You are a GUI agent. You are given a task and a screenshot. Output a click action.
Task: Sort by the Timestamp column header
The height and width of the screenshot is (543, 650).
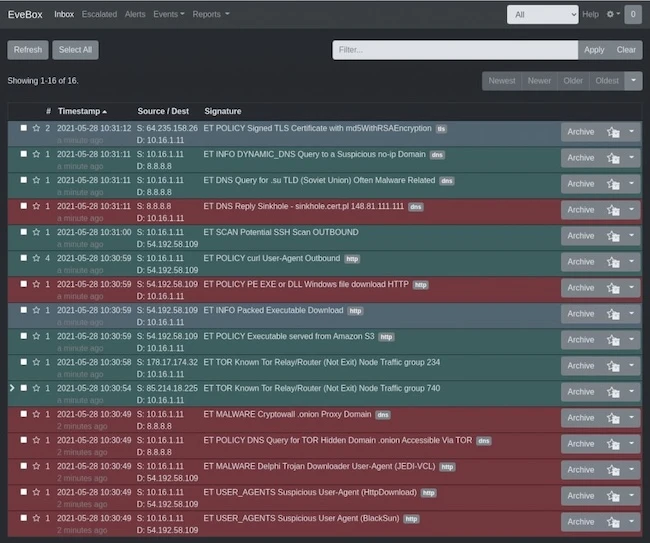coord(80,111)
